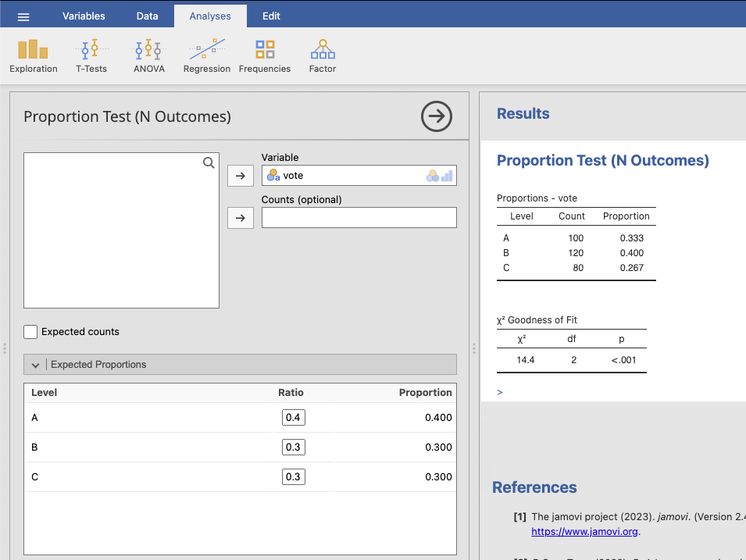Click arrow button to assign Variable

tap(241, 176)
